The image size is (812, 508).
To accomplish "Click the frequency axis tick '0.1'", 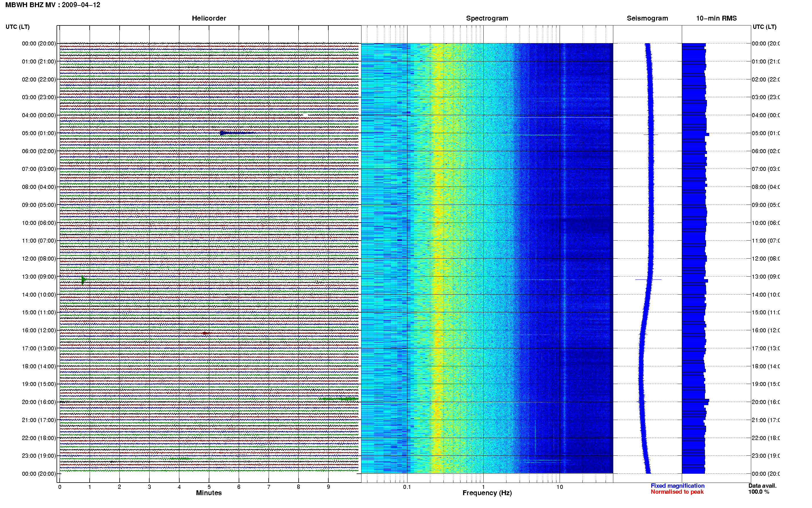I will tap(407, 487).
